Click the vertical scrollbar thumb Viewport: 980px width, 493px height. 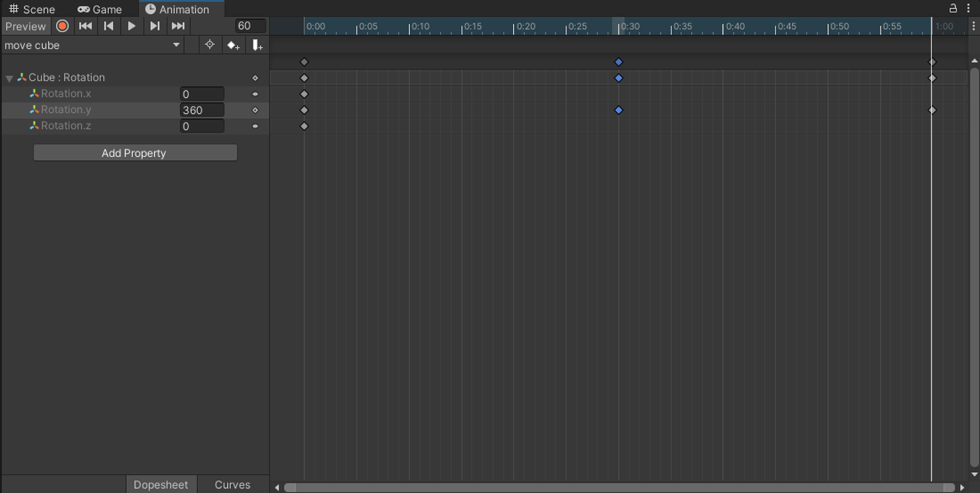974,267
